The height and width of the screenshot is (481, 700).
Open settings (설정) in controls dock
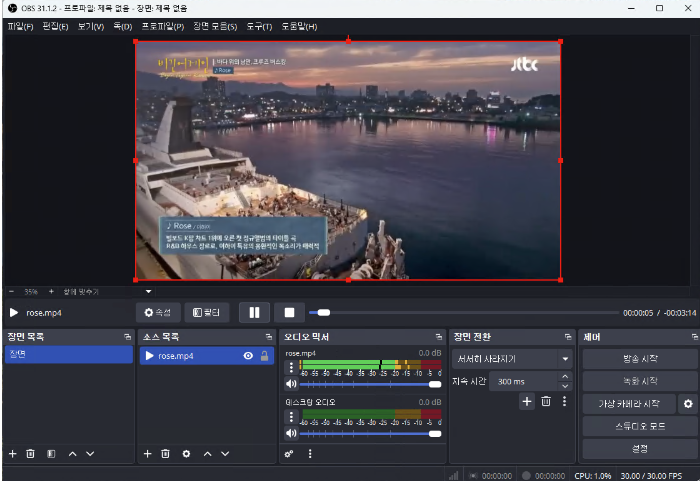(640, 448)
